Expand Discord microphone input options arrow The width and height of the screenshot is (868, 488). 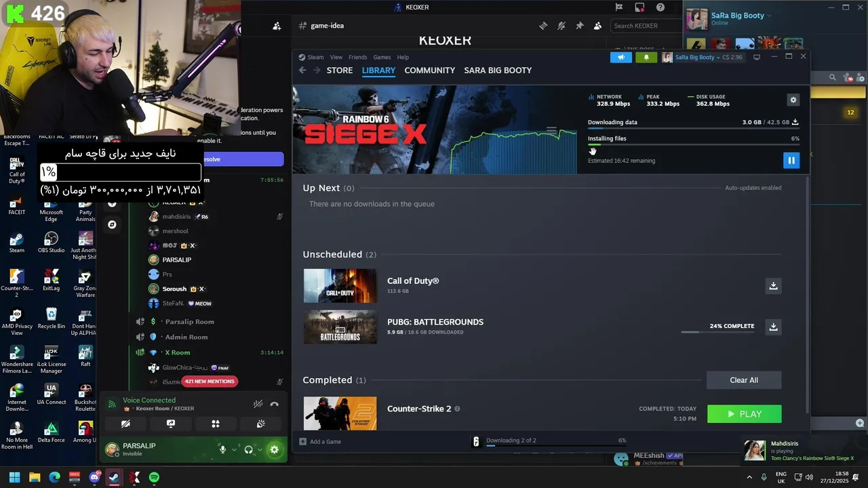click(235, 449)
